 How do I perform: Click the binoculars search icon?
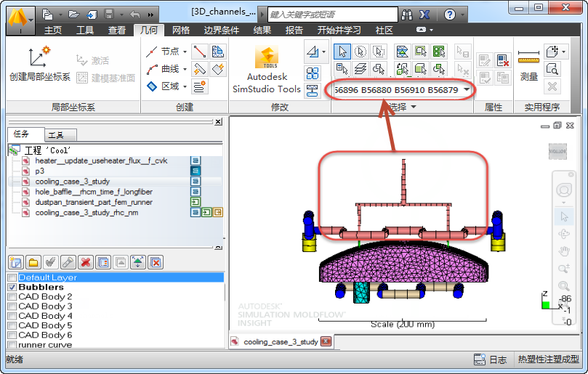(x=407, y=15)
